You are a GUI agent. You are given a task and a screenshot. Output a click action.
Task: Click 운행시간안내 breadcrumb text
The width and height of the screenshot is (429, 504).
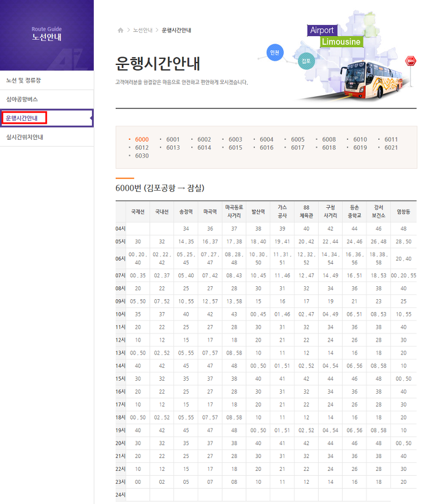click(177, 30)
